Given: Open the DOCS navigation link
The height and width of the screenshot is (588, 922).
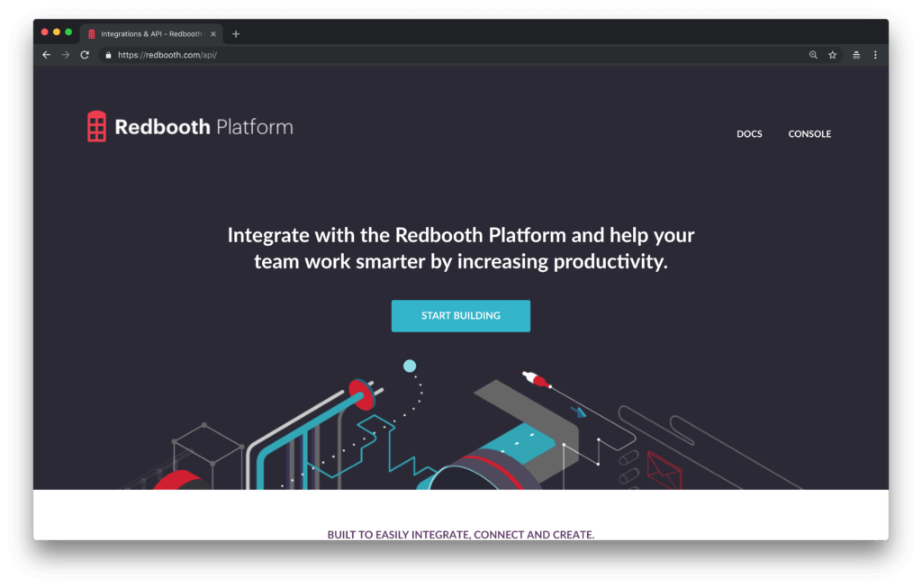Looking at the screenshot, I should click(x=749, y=134).
